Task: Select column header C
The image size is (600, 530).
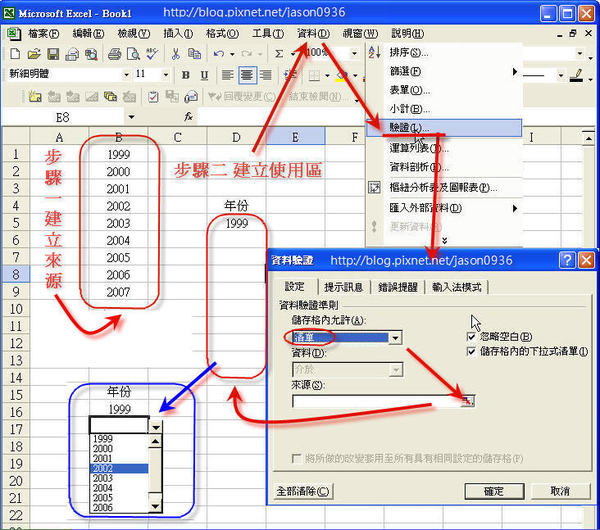Action: coord(177,137)
